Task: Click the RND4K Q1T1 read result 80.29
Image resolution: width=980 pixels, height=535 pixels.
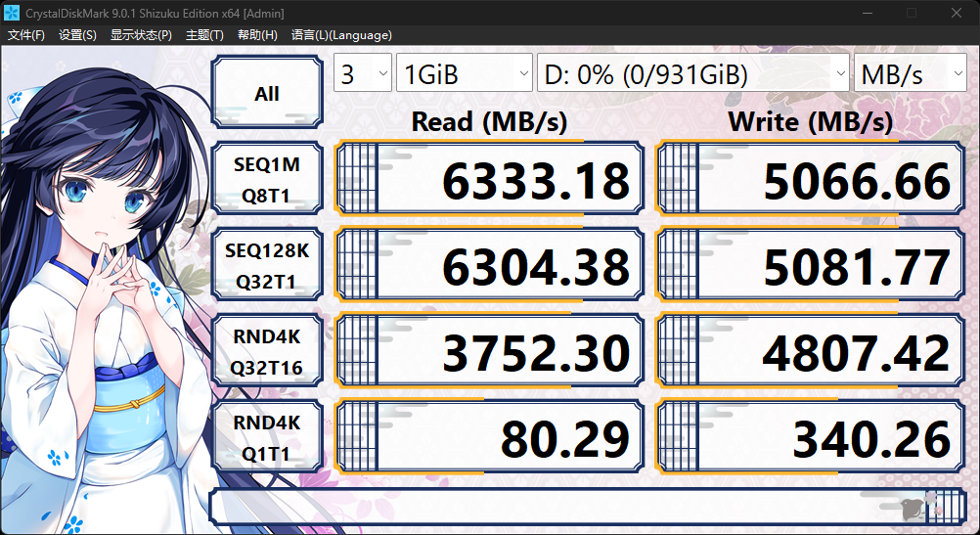Action: (x=489, y=437)
